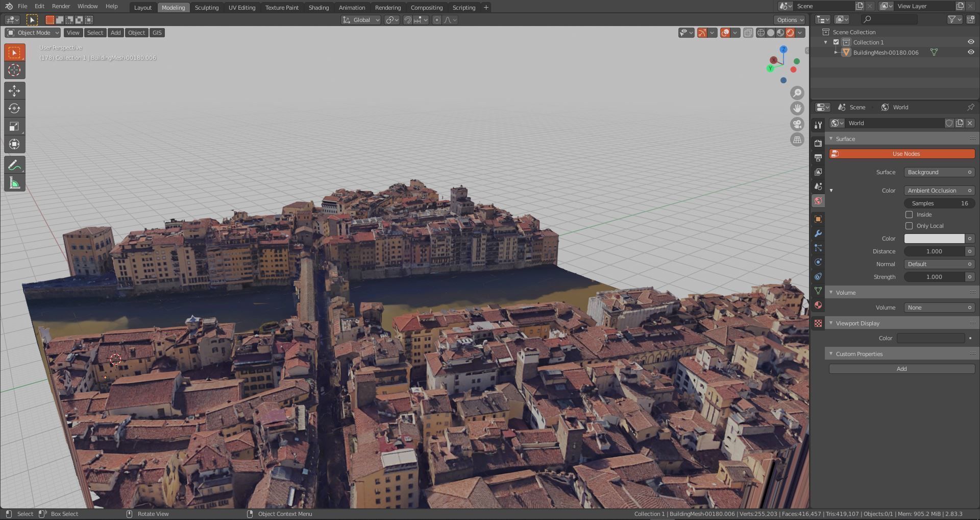Open the Ambient Occlusion color node dropdown
This screenshot has width=980, height=520.
tap(939, 191)
